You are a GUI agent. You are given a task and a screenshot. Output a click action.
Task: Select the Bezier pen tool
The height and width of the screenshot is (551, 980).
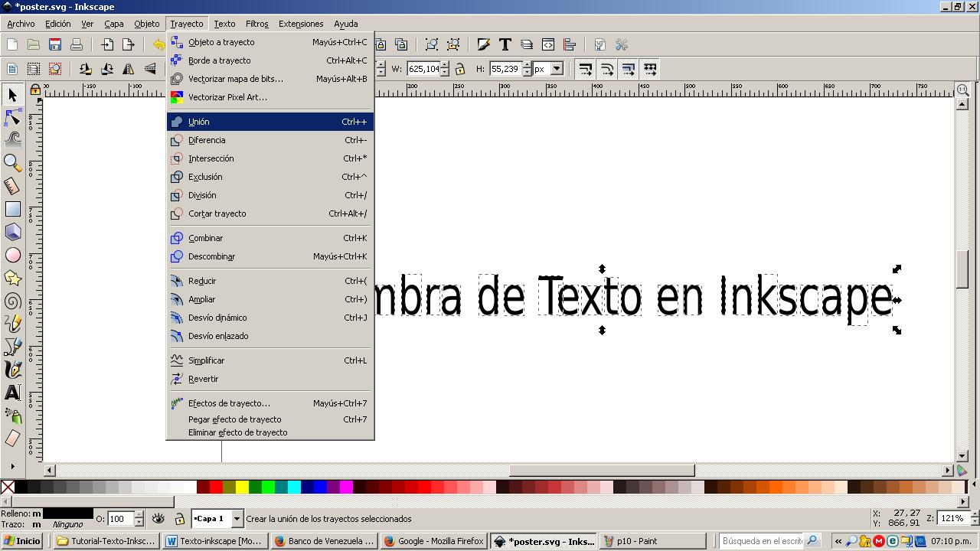(12, 347)
